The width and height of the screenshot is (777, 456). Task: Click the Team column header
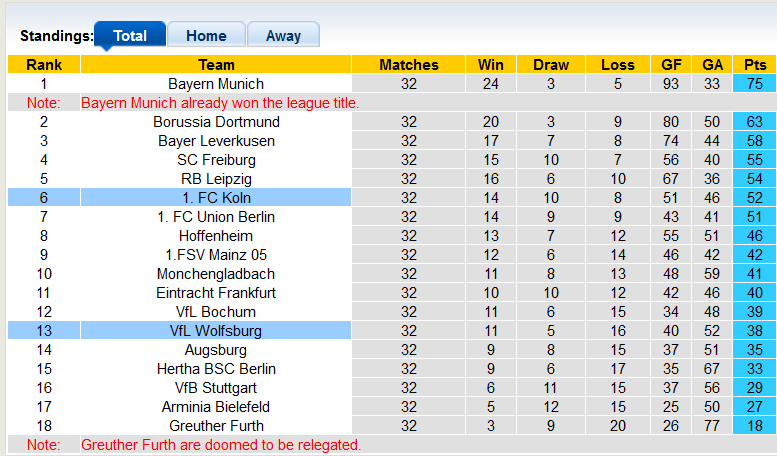point(216,64)
